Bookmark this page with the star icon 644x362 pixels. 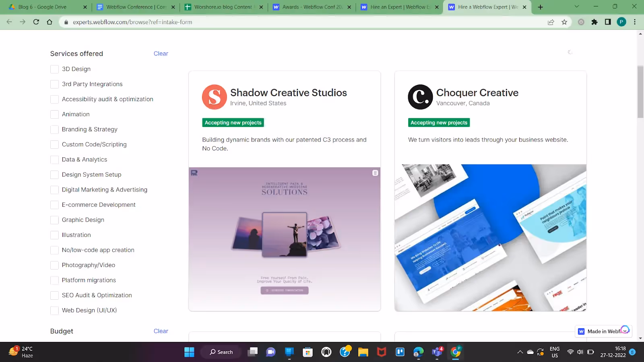point(564,22)
